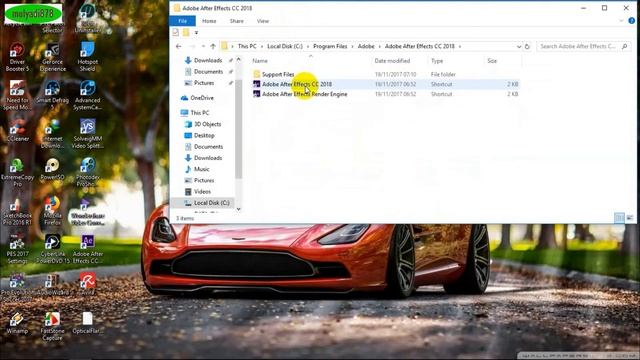The image size is (640, 360).
Task: Open the Customize Quick Access Toolbar dropdown
Action: [196, 33]
